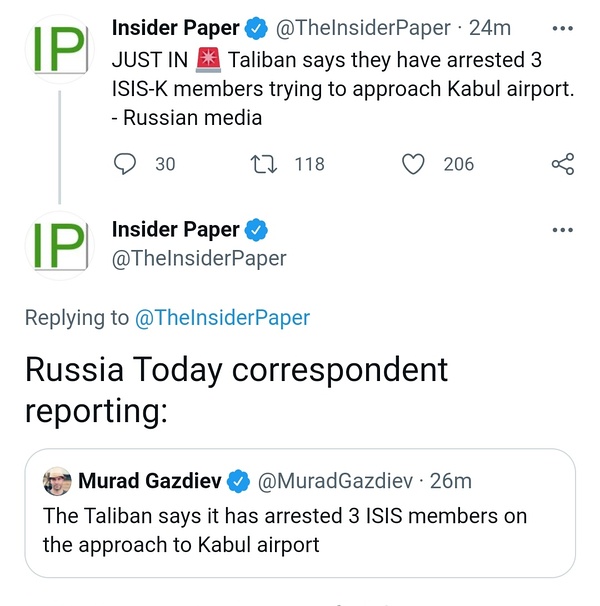Like the JUST IN tweet
Screen dimensions: 600x606
pyautogui.click(x=413, y=164)
